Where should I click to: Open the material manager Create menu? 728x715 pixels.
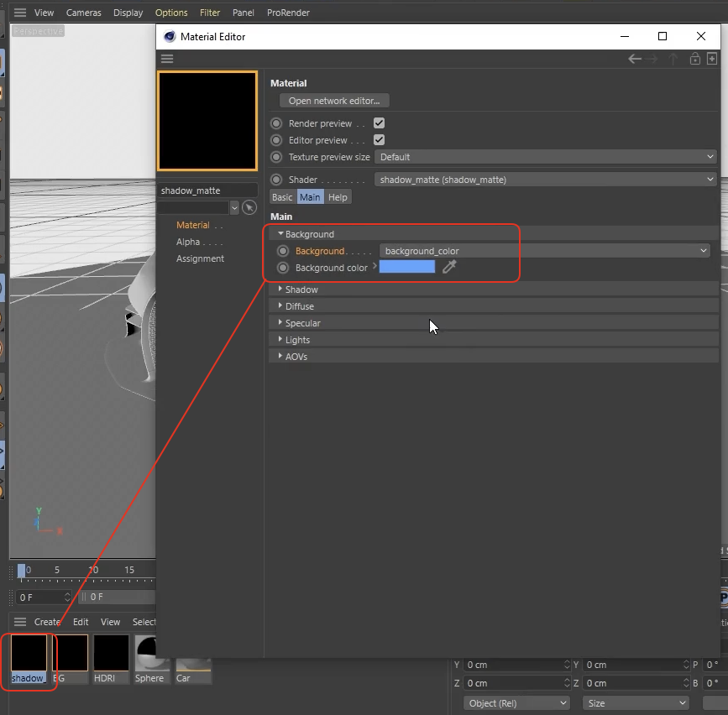tap(47, 622)
